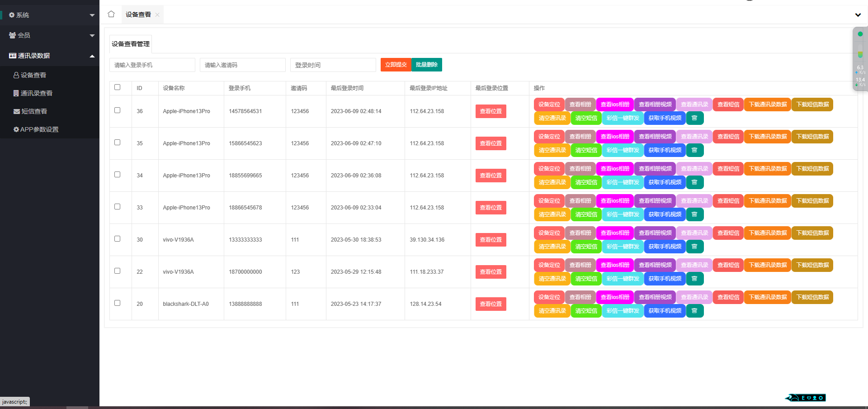Click trash delete icon for device ID 33
The height and width of the screenshot is (409, 868).
pos(695,214)
